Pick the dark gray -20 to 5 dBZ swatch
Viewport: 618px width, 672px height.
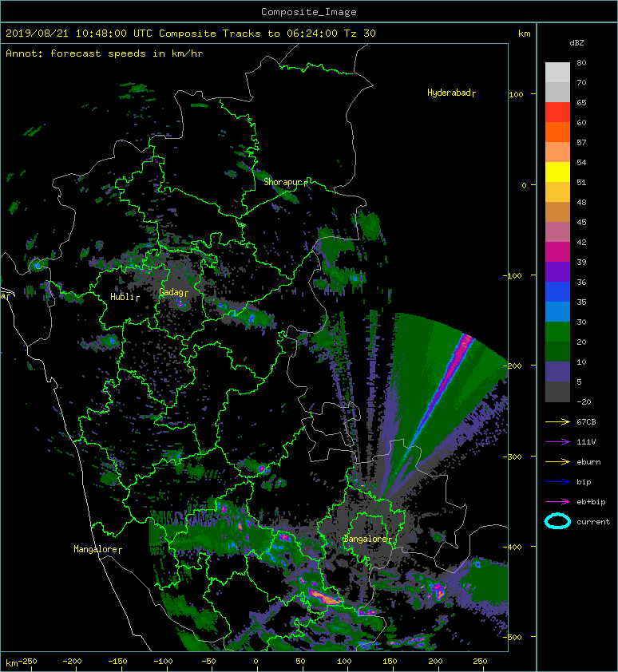point(557,392)
